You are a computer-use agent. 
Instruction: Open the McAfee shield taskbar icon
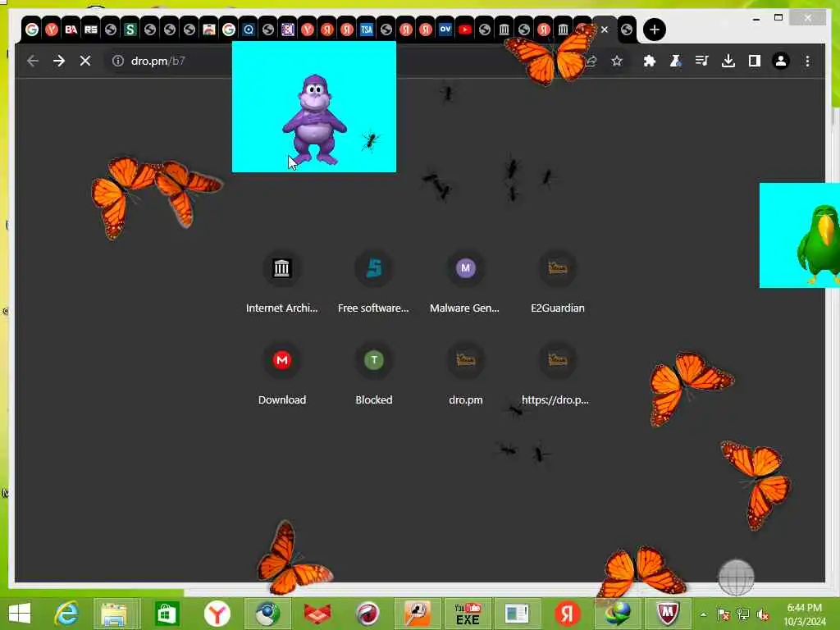(668, 614)
